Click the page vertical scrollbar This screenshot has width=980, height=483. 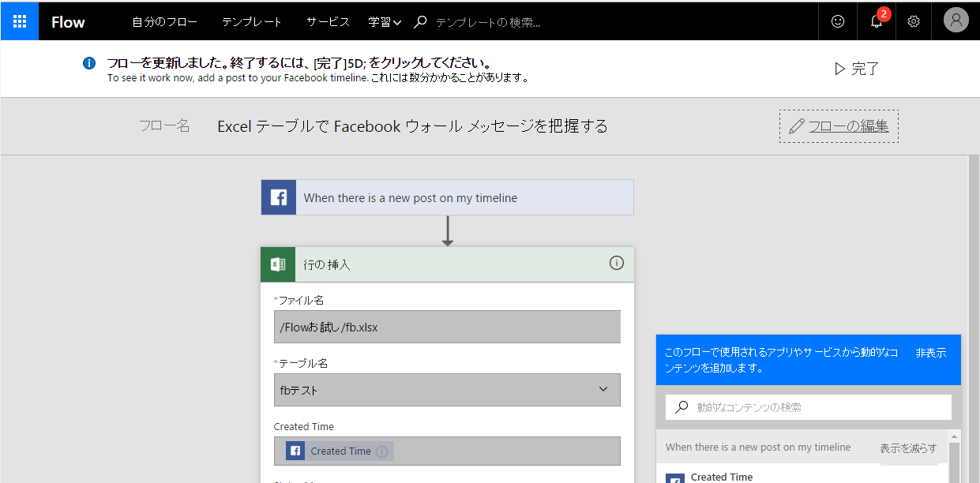[974, 319]
